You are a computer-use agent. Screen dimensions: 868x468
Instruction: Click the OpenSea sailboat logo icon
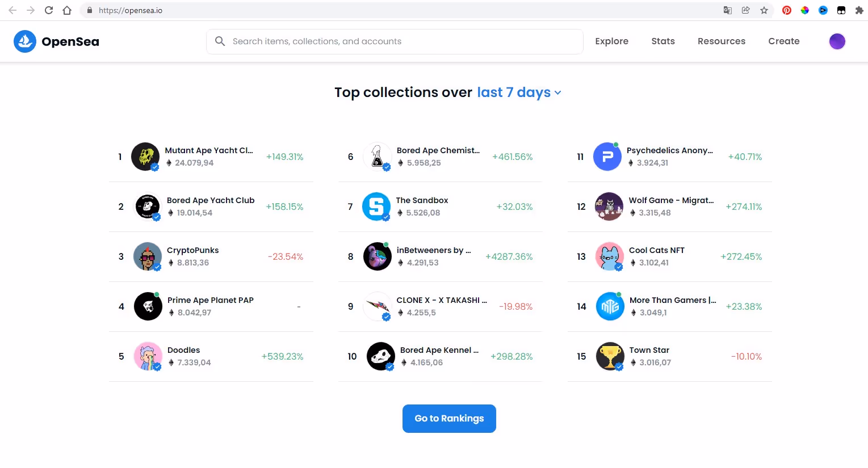[25, 41]
